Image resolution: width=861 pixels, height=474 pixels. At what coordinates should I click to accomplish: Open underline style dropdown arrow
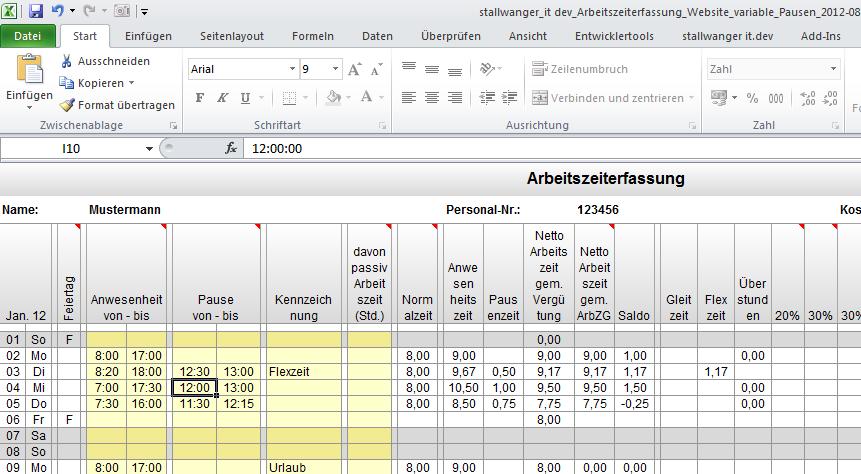pos(261,98)
